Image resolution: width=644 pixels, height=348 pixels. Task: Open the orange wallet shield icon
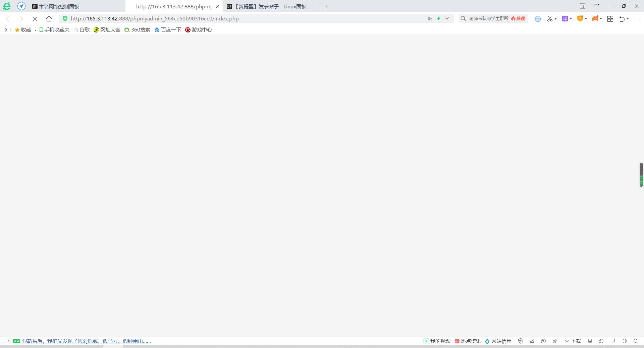coord(580,19)
